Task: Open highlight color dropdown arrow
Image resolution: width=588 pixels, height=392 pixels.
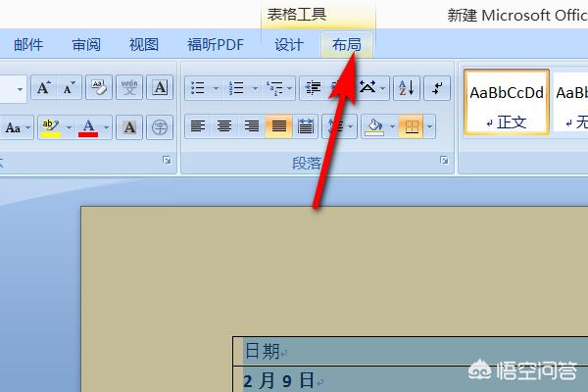Action: [x=69, y=128]
